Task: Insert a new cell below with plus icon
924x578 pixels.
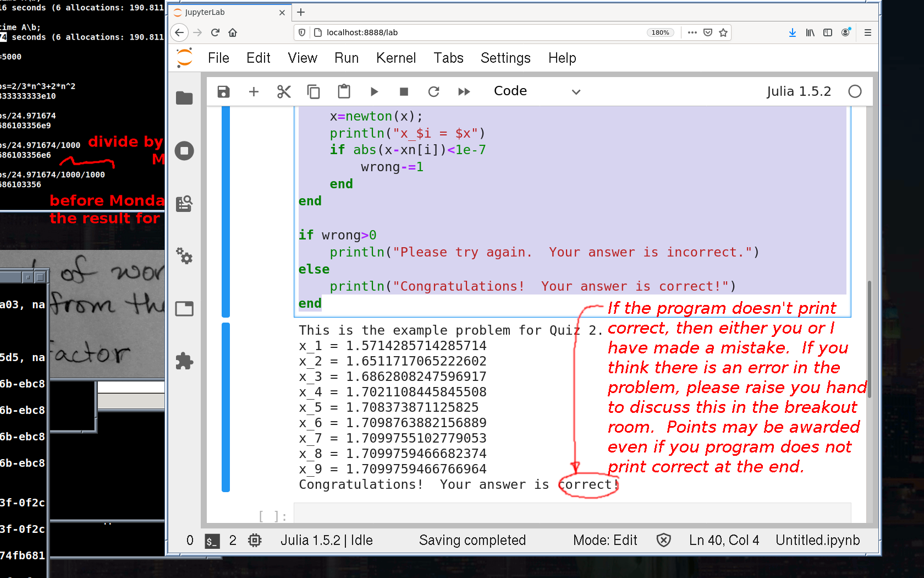Action: coord(254,92)
